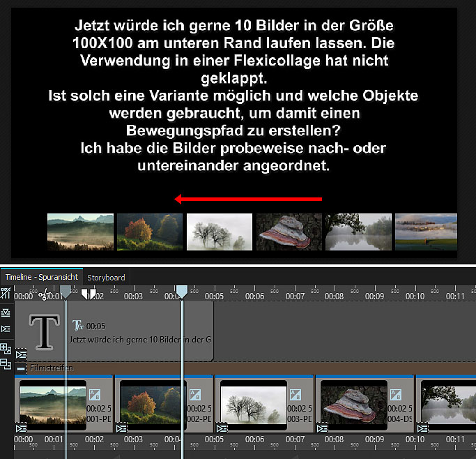Image resolution: width=476 pixels, height=459 pixels.
Task: Collapse the Filmstreifen track with minus button
Action: coord(22,368)
